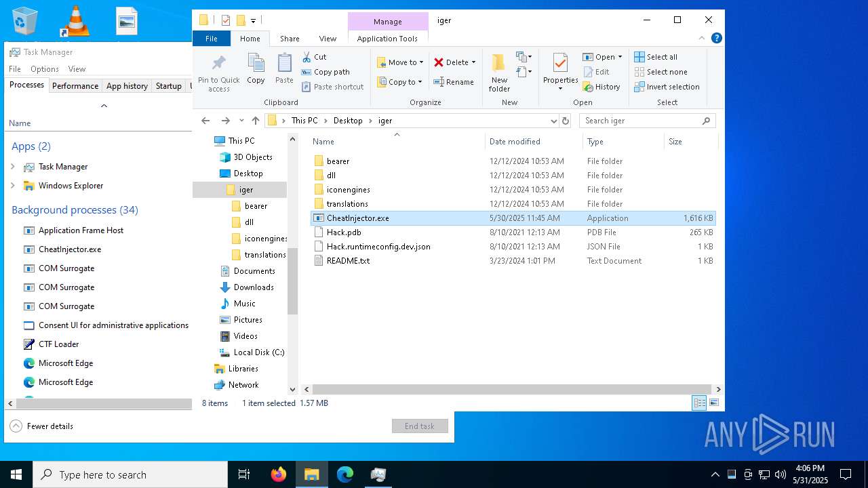Viewport: 868px width, 488px height.
Task: Open the Recycle Bin desktop icon
Action: 25,20
